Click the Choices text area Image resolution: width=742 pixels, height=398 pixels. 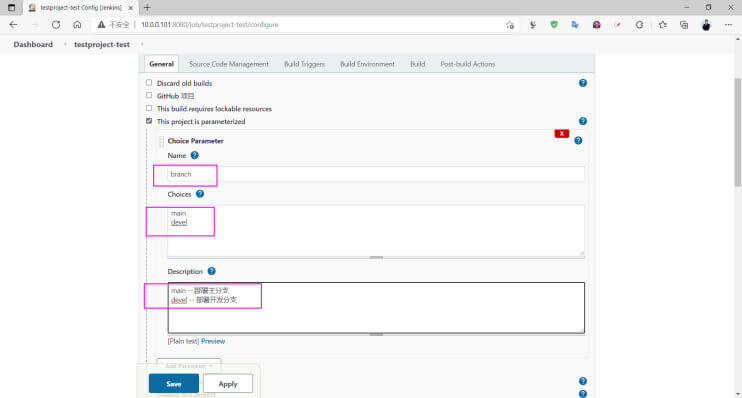376,230
